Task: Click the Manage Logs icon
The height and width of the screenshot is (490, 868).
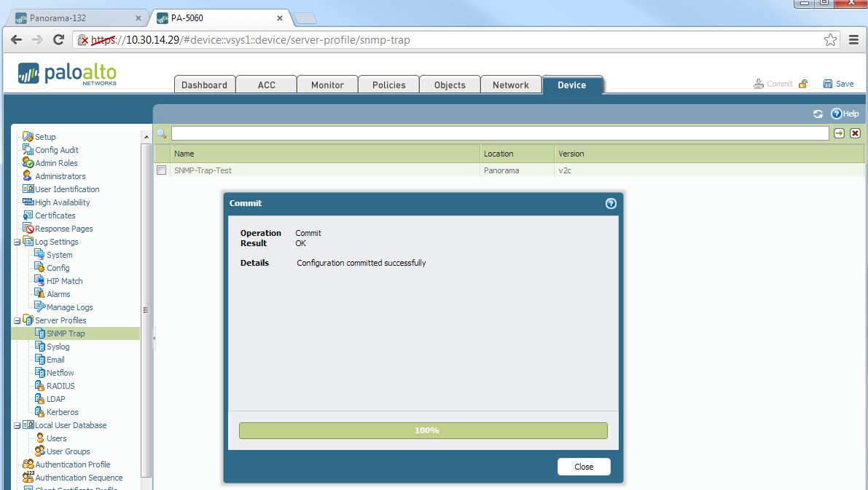Action: pyautogui.click(x=39, y=307)
